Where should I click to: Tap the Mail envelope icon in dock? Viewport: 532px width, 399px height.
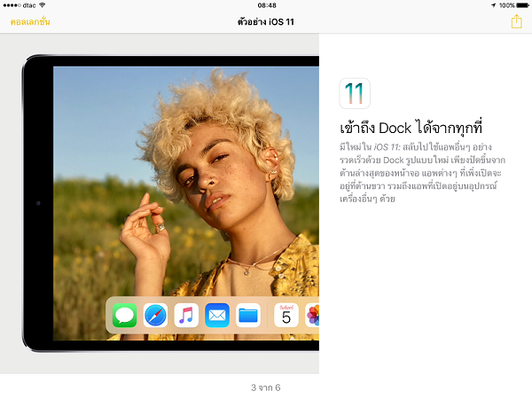click(217, 315)
